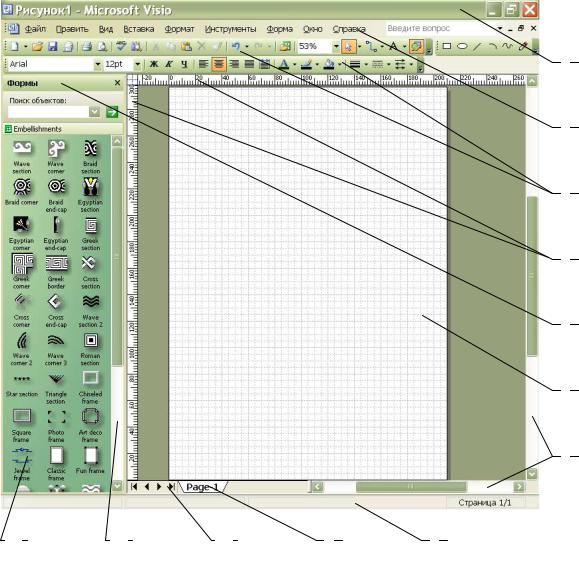Toggle the highlighted Pointer tool

click(349, 47)
